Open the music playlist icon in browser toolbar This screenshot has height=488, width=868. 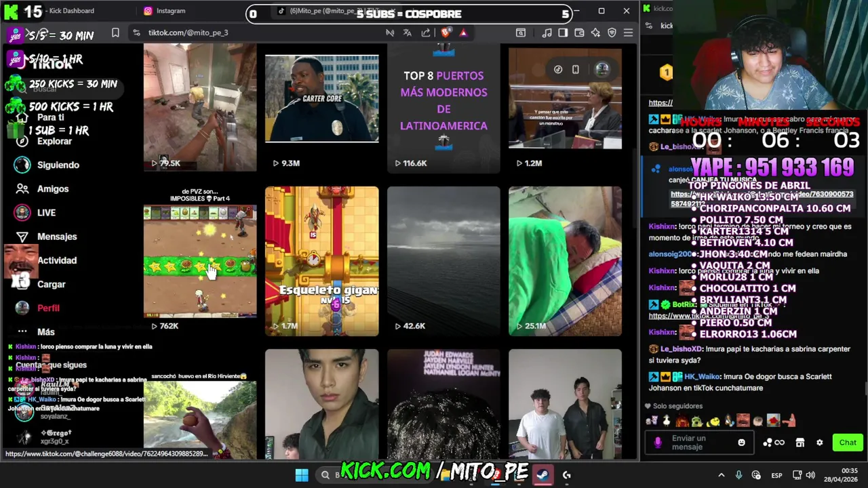click(547, 33)
